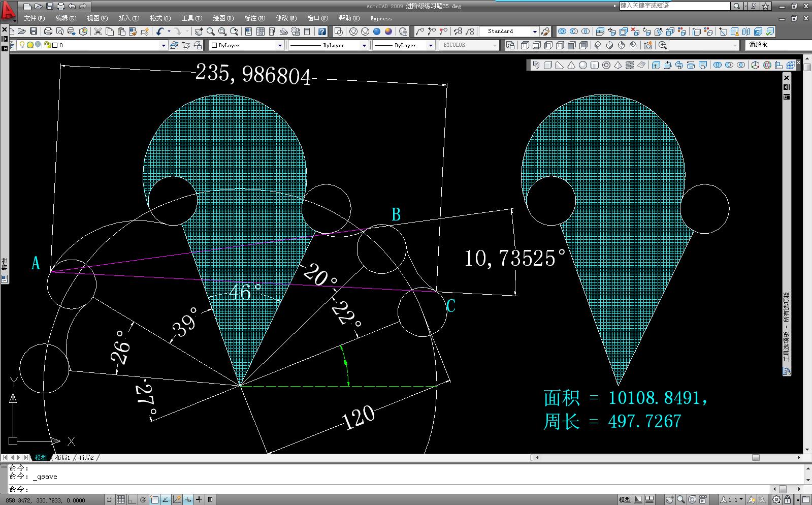812x505 pixels.
Task: Toggle Dynamic Input in the status bar
Action: pyautogui.click(x=188, y=500)
